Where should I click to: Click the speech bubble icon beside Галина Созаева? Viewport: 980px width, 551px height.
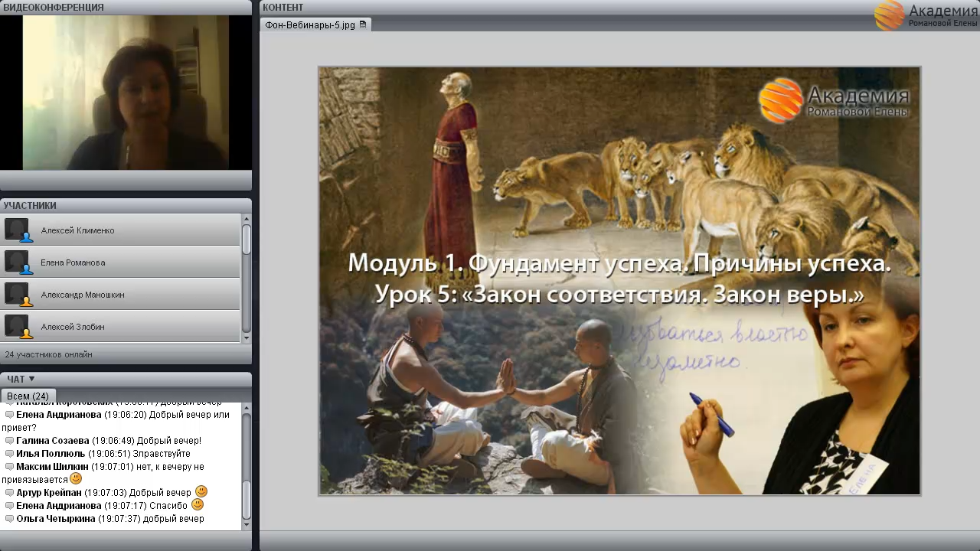pos(9,441)
